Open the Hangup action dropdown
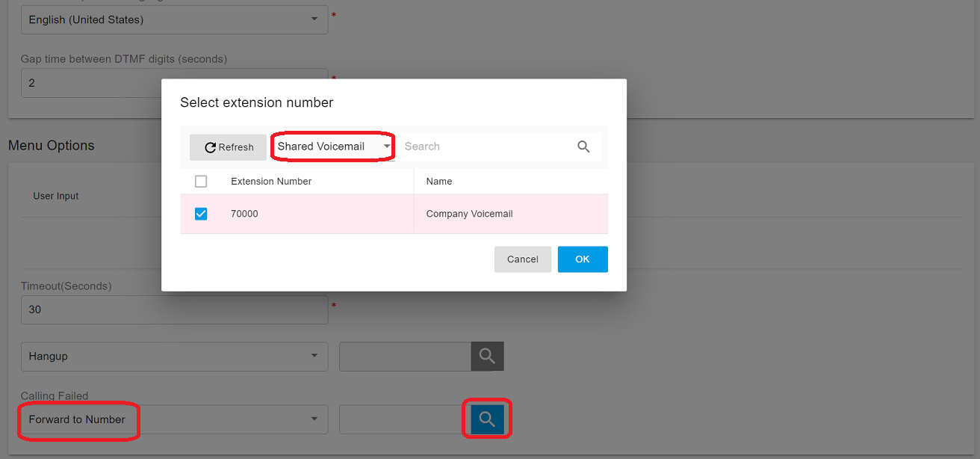Screen dimensions: 980x459 [174, 357]
